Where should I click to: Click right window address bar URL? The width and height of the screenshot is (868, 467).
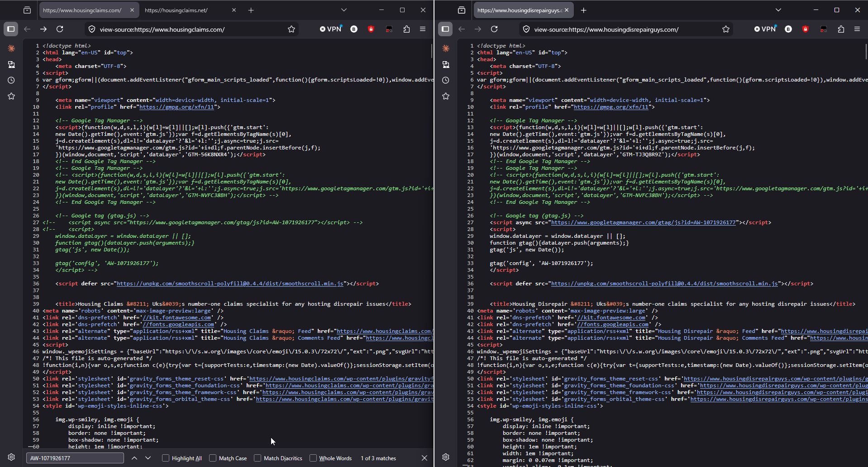point(606,29)
